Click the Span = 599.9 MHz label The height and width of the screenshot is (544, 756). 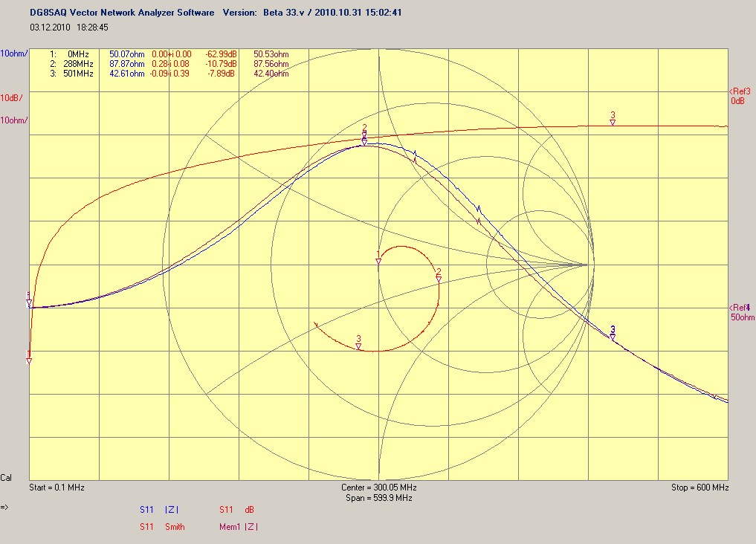coord(378,498)
